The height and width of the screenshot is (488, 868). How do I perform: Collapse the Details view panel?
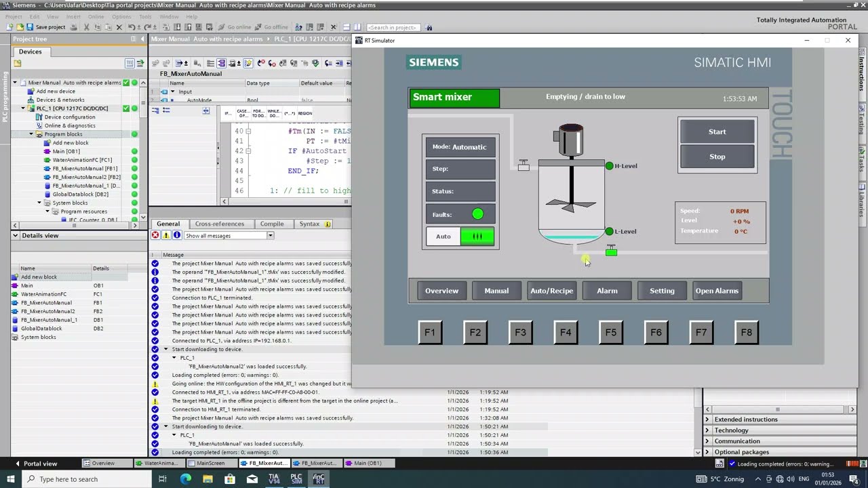(15, 235)
